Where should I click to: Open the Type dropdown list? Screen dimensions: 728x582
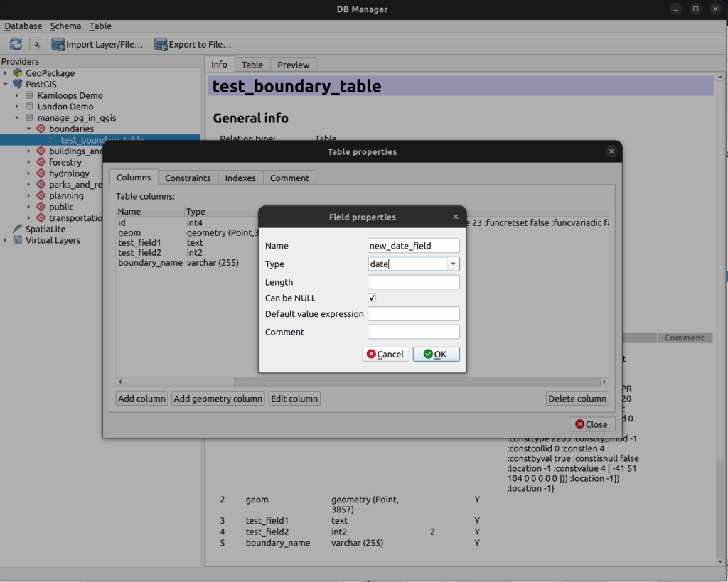pos(452,264)
